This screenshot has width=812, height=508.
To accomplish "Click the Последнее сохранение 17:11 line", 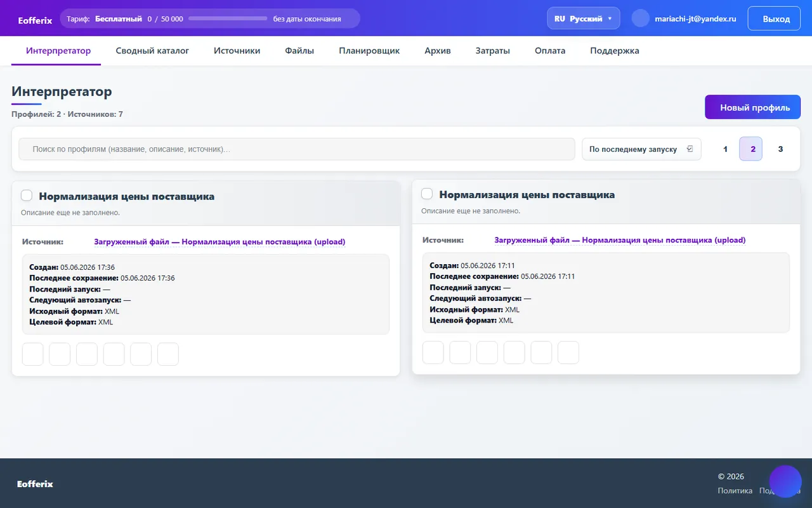I will point(502,276).
